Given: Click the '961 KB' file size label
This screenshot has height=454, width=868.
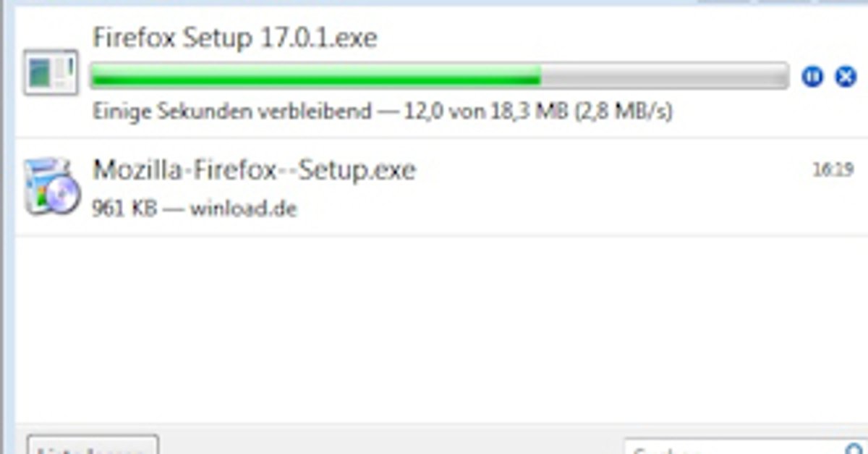Looking at the screenshot, I should pos(124,209).
